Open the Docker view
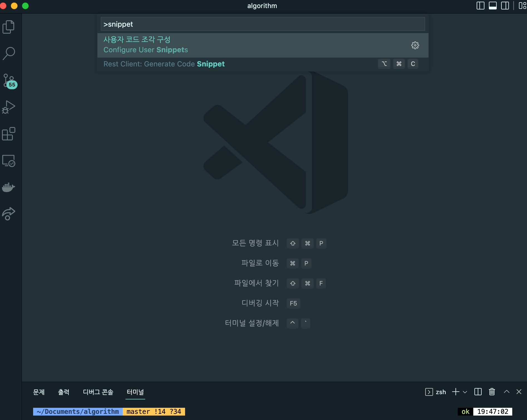The height and width of the screenshot is (420, 527). (x=9, y=187)
